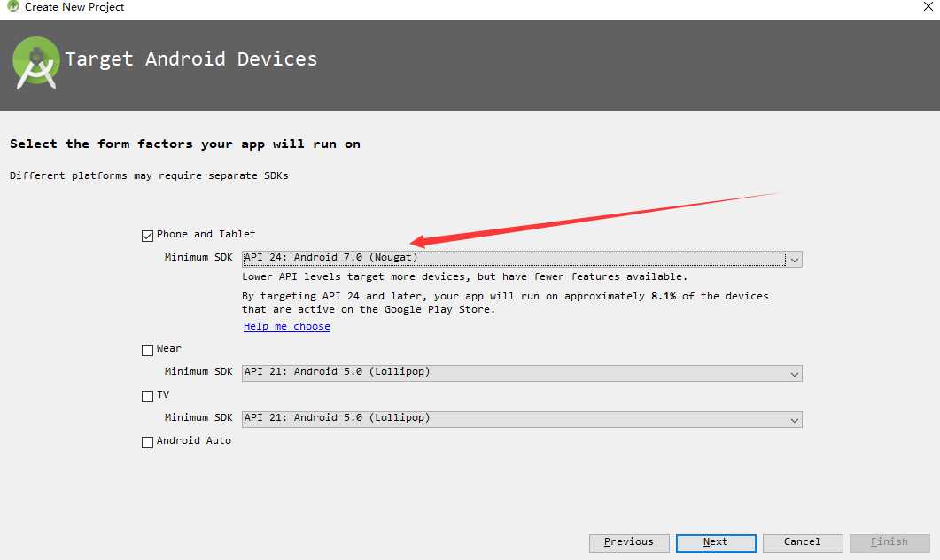
Task: Enable the Wear form factor checkbox
Action: click(147, 350)
